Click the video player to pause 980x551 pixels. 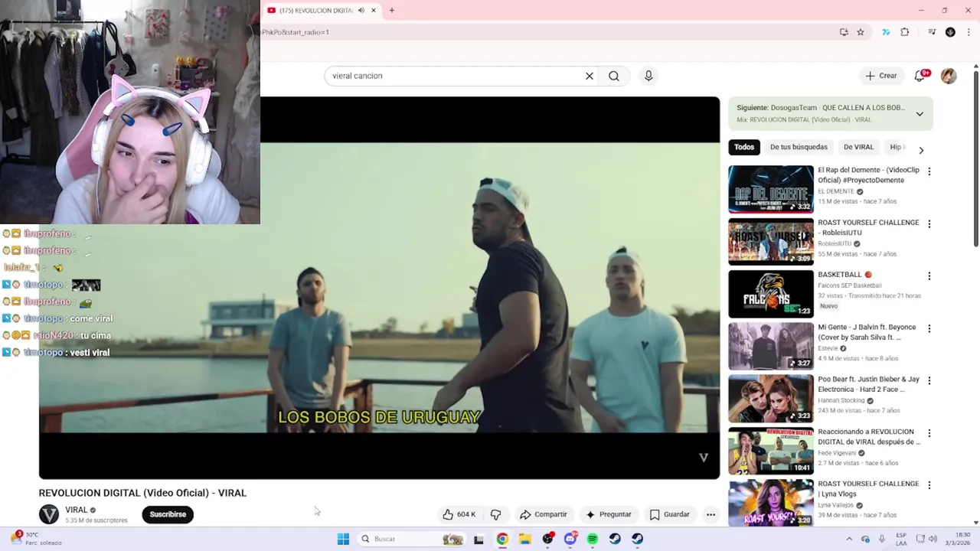[379, 288]
